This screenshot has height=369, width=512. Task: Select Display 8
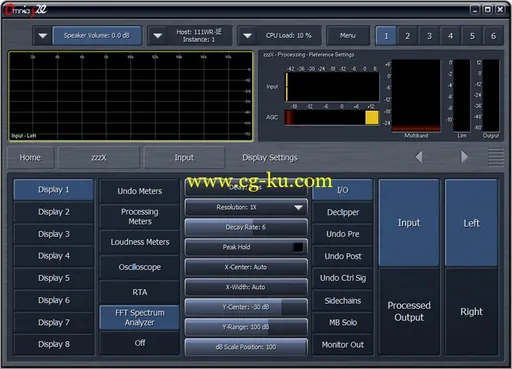[x=53, y=344]
